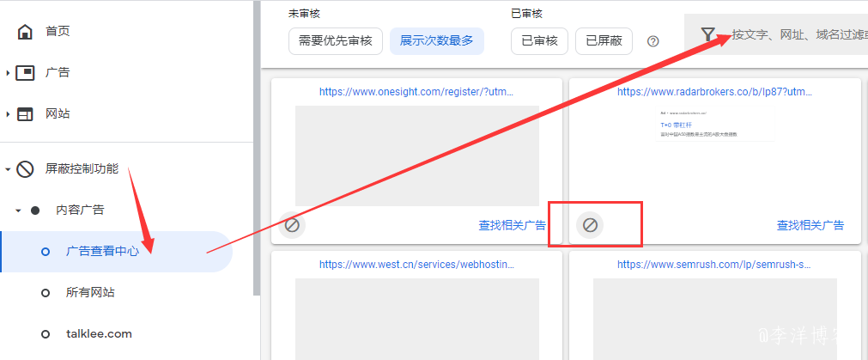The width and height of the screenshot is (868, 360).
Task: Expand the 广告 menu arrow
Action: pyautogui.click(x=8, y=72)
